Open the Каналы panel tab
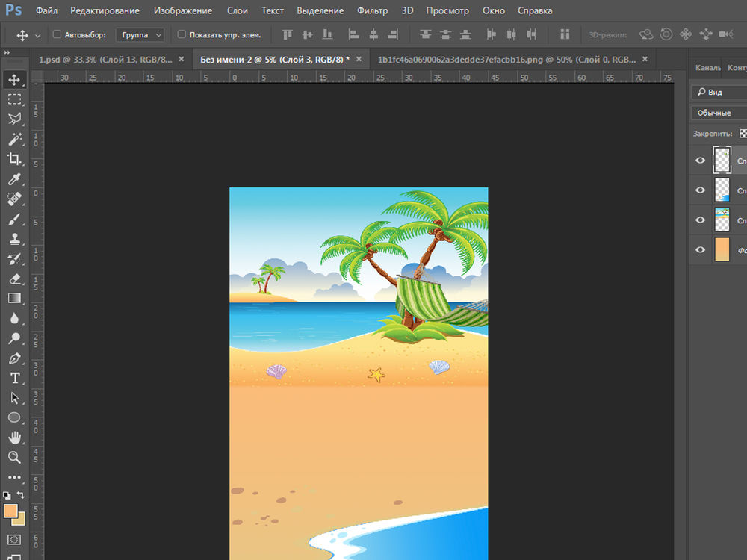This screenshot has width=747, height=560. coord(707,67)
